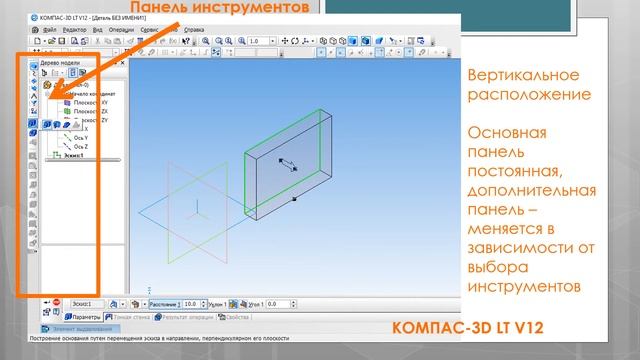Image resolution: width=640 pixels, height=360 pixels.
Task: Click the Расстояние 1 value field
Action: click(191, 304)
